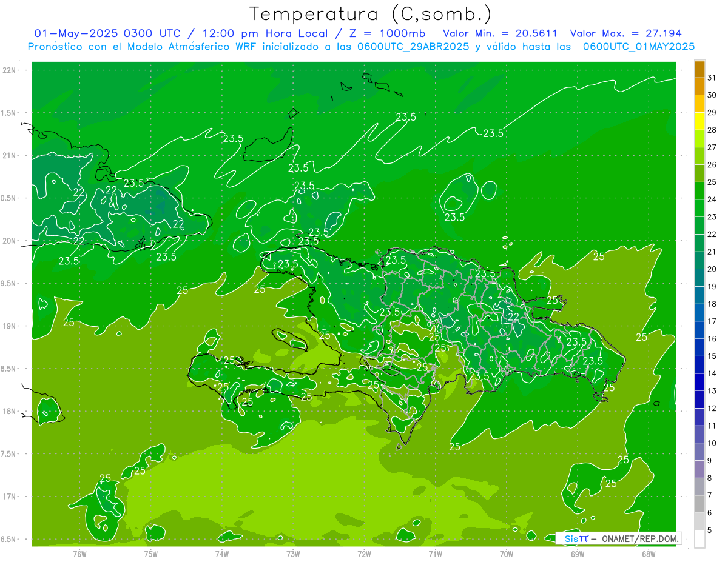
Task: Click the '25' value on the color scale
Action: tap(712, 182)
